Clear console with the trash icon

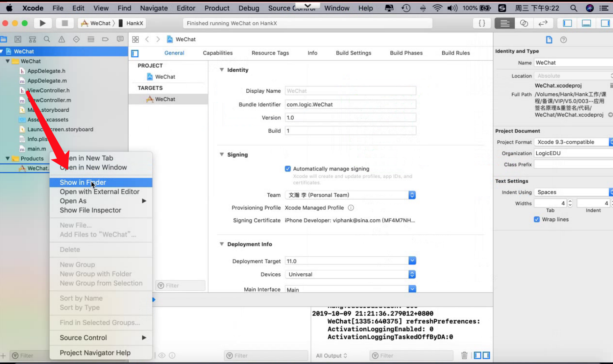464,355
